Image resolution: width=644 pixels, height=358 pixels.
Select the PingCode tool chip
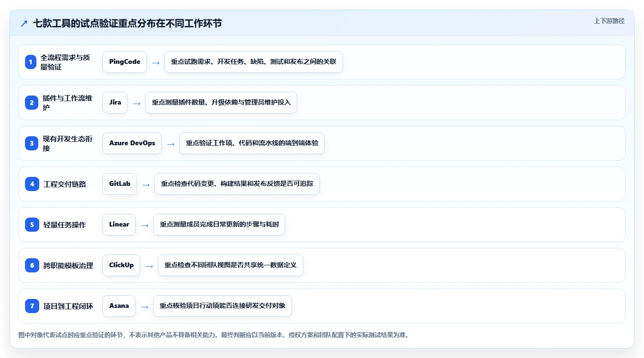(125, 62)
